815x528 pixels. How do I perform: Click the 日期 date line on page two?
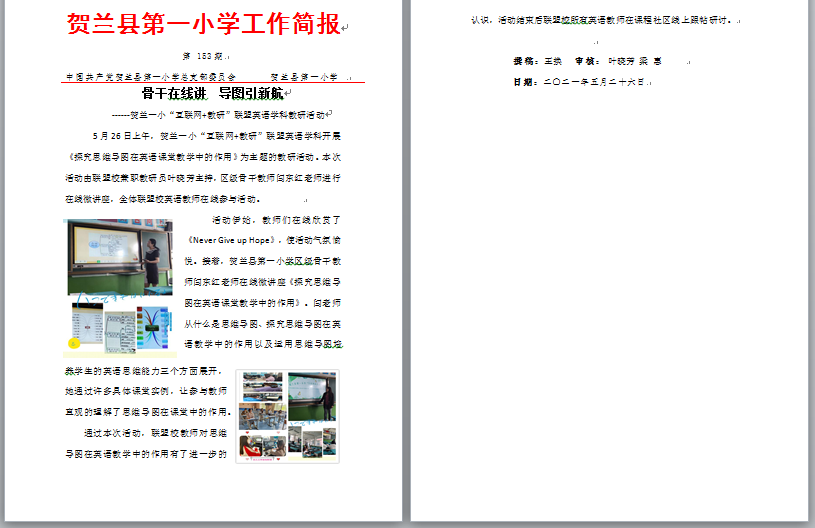tap(580, 82)
